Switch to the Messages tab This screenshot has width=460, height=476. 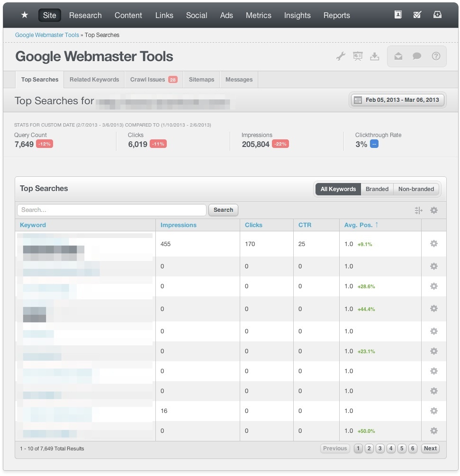239,80
